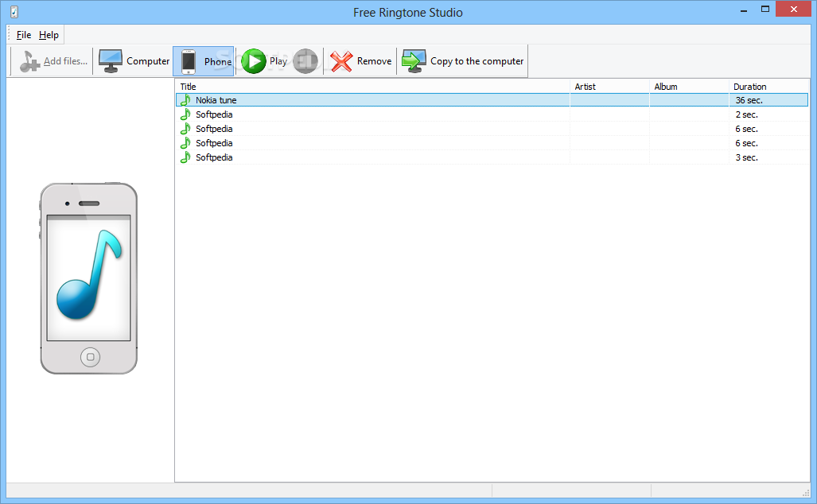Click the green Play button icon

pos(254,61)
